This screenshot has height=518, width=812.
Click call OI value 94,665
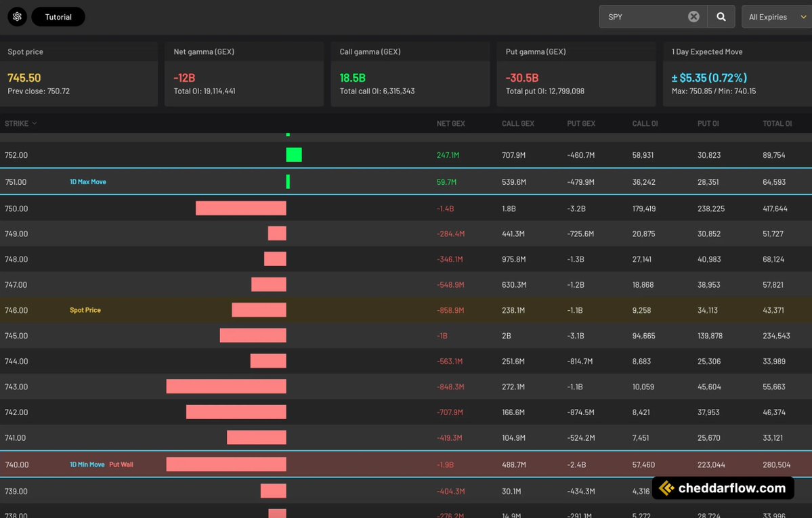point(643,336)
